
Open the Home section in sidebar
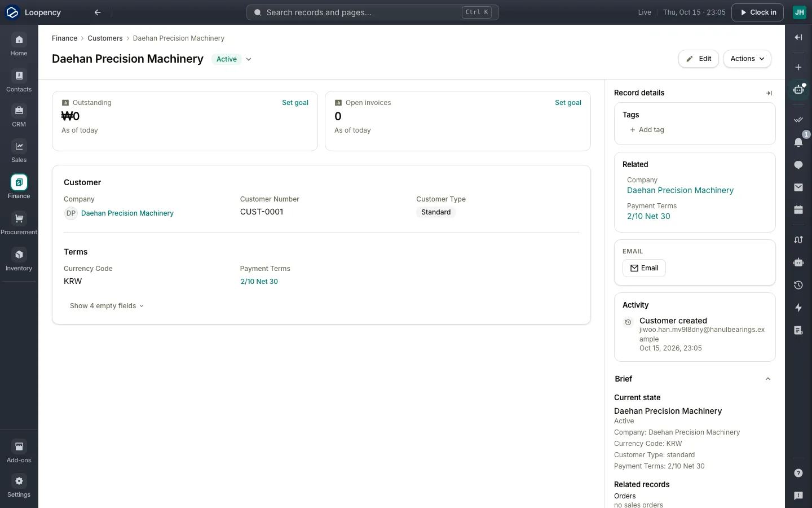(x=19, y=45)
